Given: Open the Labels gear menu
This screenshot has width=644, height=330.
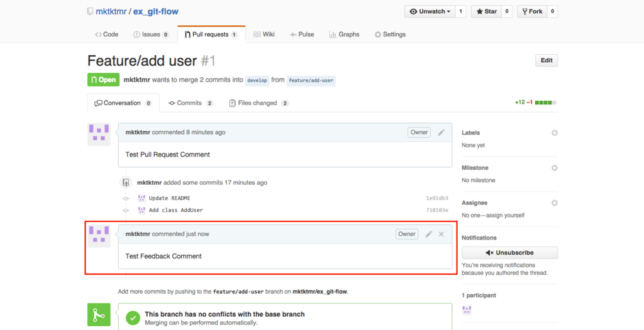Looking at the screenshot, I should (x=555, y=133).
